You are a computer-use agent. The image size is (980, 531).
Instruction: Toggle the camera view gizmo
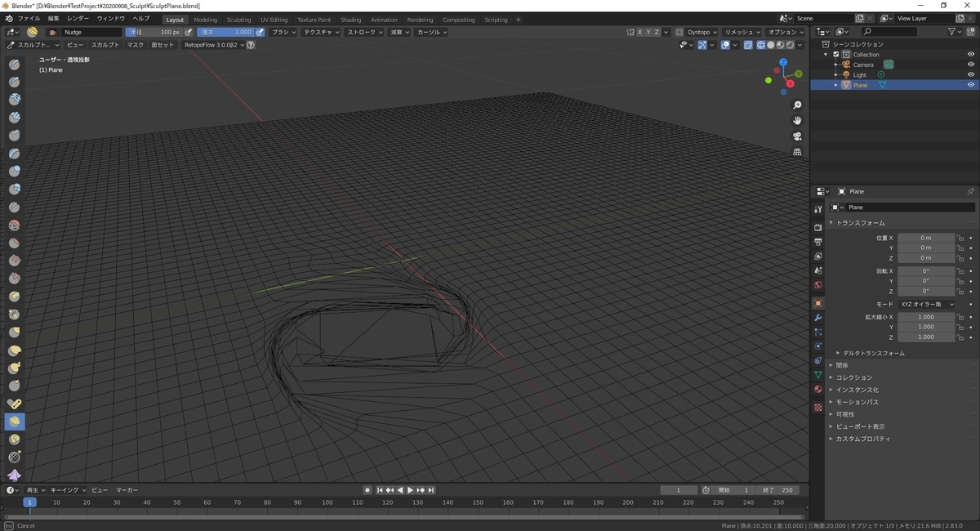click(x=797, y=136)
